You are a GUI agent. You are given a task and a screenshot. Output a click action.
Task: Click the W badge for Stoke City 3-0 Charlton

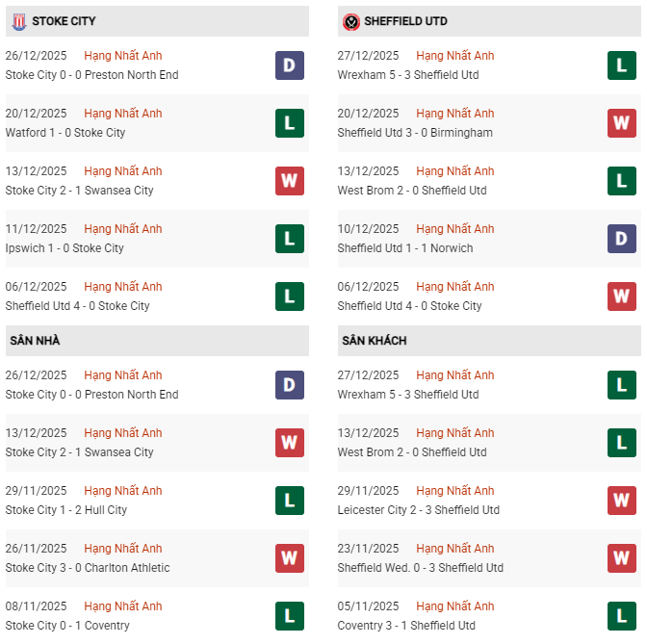click(x=290, y=558)
